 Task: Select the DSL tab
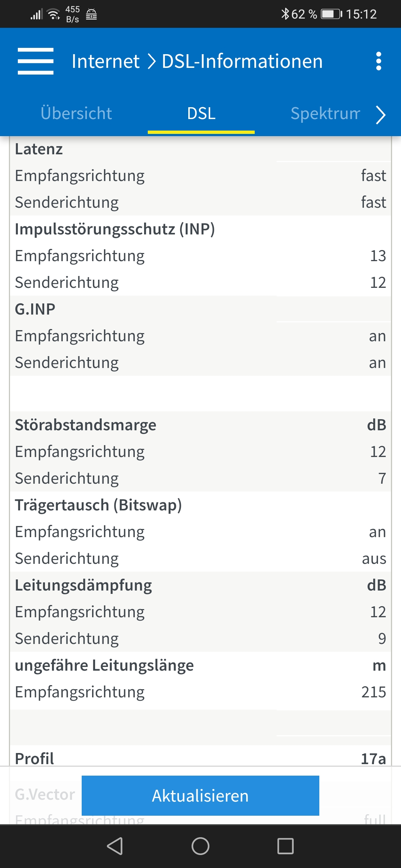[x=201, y=113]
